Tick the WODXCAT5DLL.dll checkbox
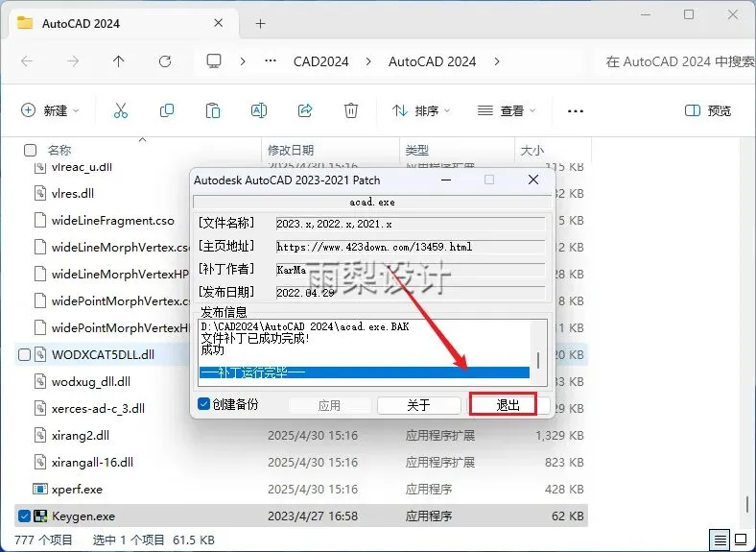This screenshot has width=756, height=552. (x=24, y=354)
